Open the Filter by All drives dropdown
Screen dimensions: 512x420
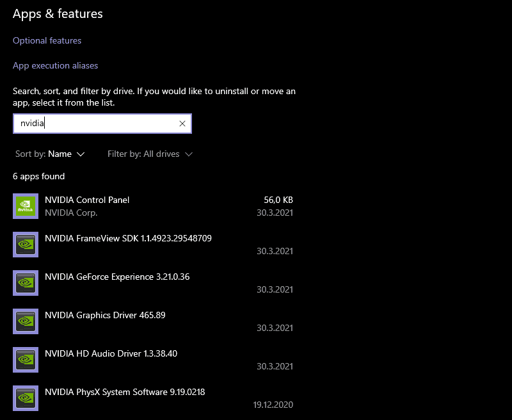point(150,154)
